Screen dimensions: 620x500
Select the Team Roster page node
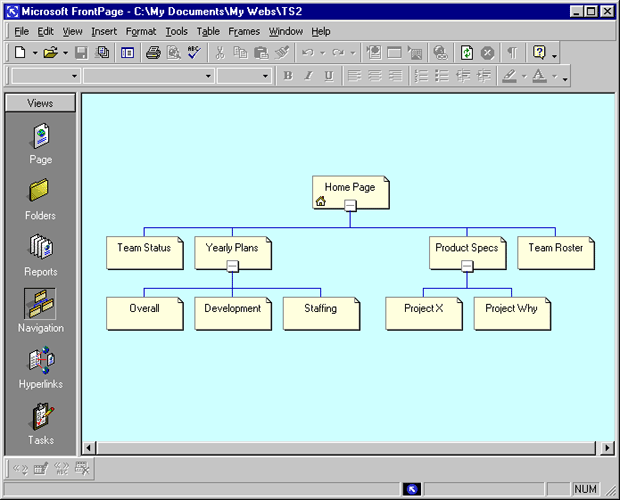(x=555, y=250)
